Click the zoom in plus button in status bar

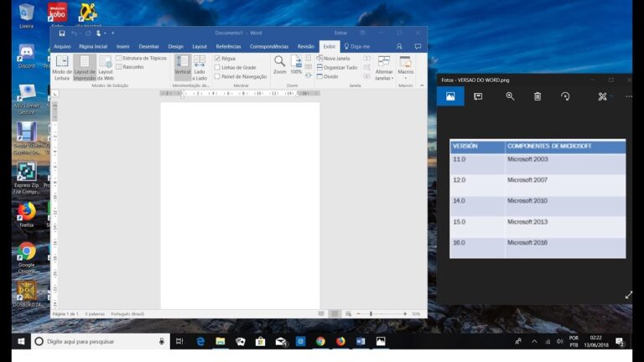405,314
